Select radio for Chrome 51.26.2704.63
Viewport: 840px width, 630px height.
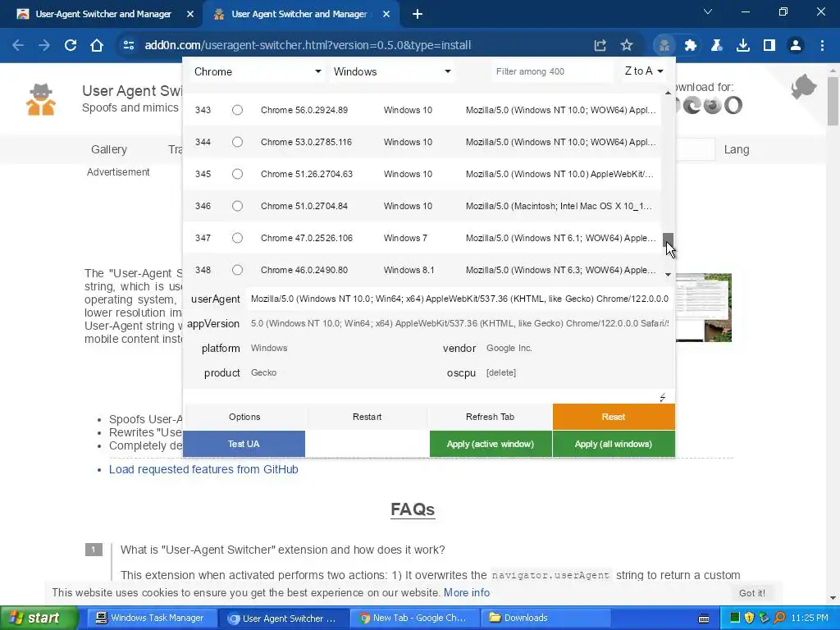[x=237, y=174]
